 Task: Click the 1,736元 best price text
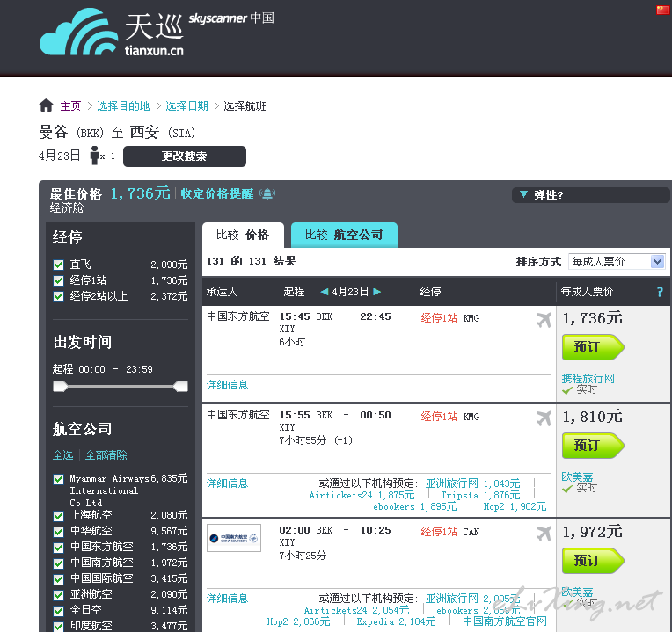pos(140,193)
